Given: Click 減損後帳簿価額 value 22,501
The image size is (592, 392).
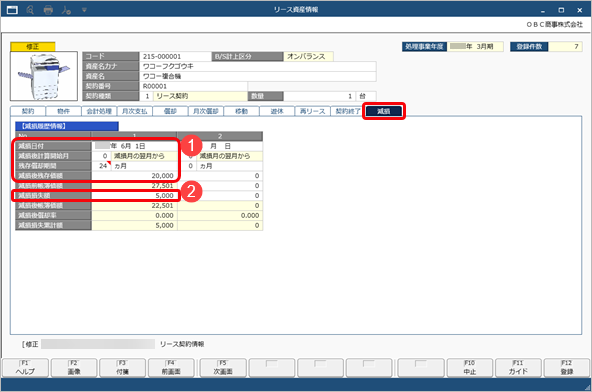Looking at the screenshot, I should 134,205.
